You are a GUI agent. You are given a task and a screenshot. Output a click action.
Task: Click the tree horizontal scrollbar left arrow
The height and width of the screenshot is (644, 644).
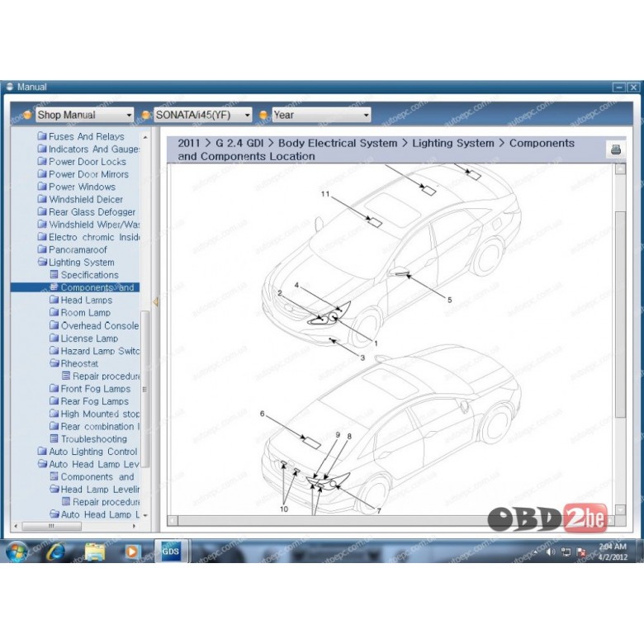point(16,526)
